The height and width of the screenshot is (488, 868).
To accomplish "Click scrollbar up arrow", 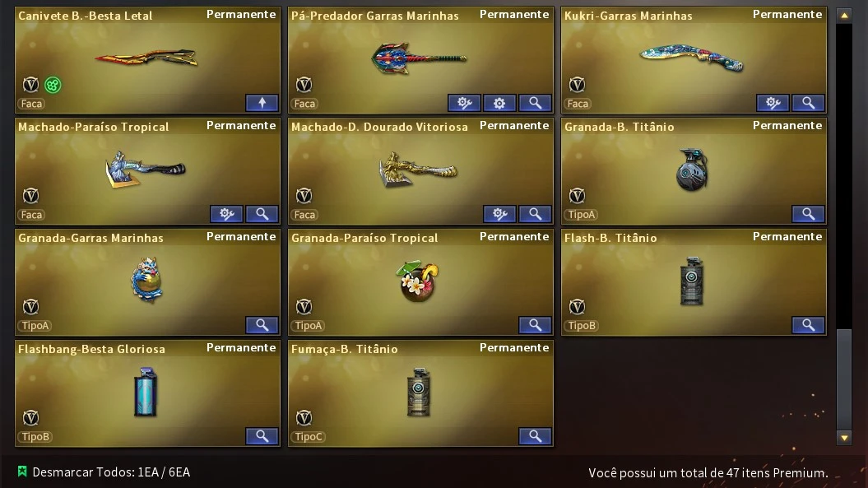I will tap(844, 16).
